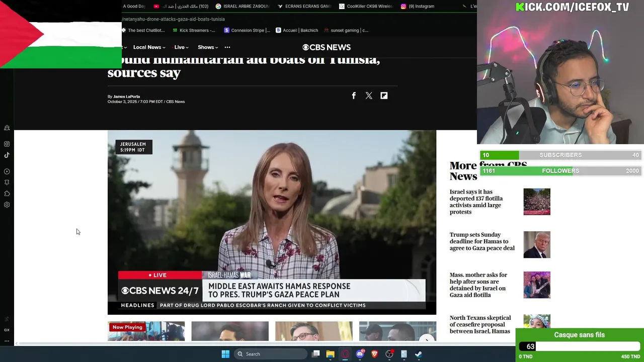
Task: Open File Explorer from taskbar
Action: click(x=330, y=354)
